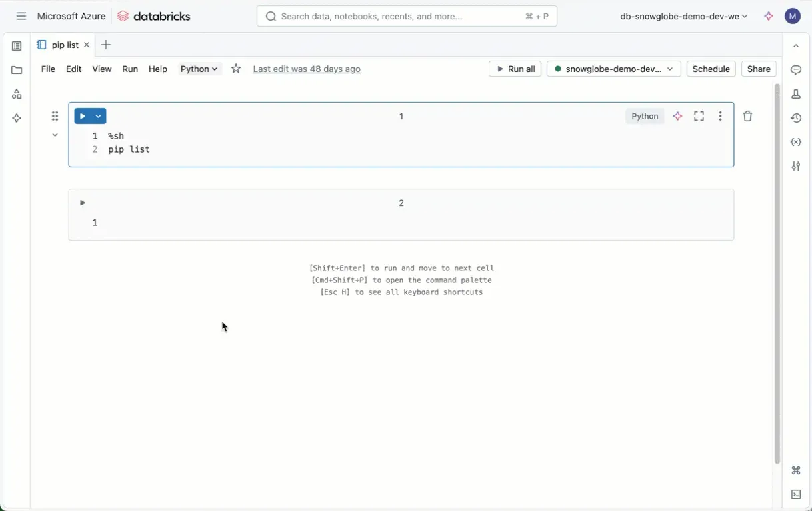Click the Databricks logo

click(154, 16)
